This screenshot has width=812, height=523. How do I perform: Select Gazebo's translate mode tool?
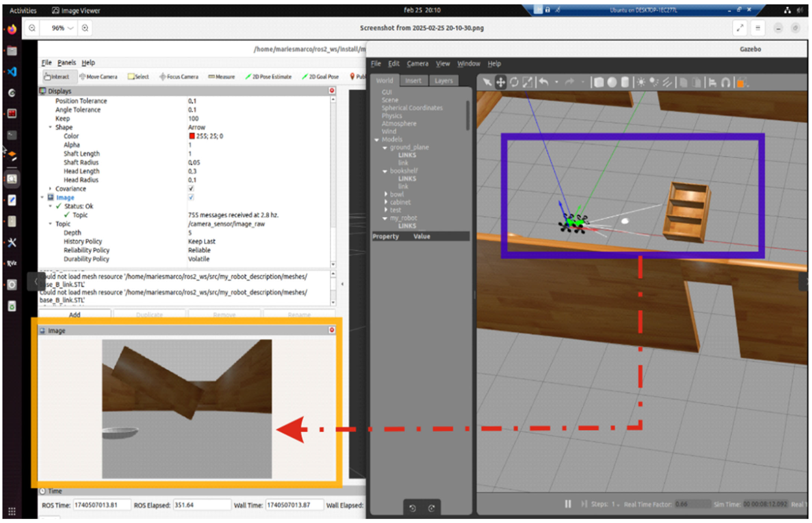500,83
